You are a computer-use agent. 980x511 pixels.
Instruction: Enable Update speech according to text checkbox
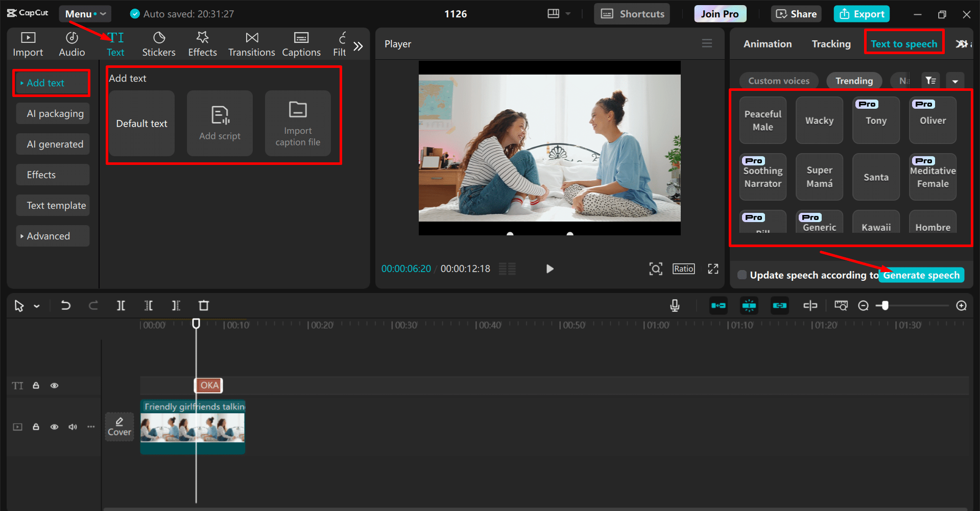coord(742,275)
